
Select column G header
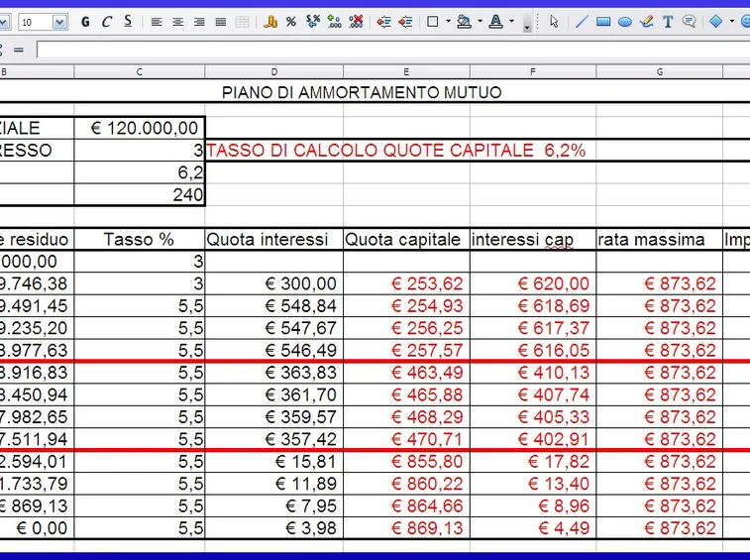tap(660, 71)
